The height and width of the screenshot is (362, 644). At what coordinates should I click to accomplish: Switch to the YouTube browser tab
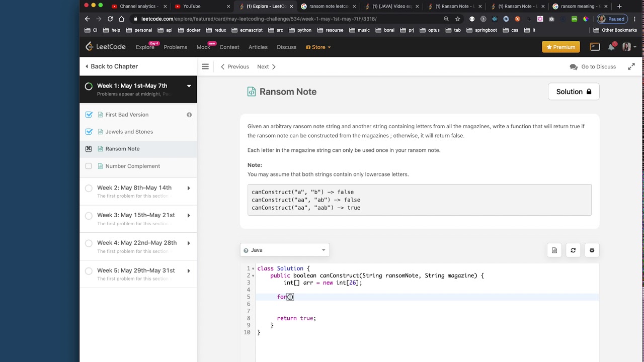click(192, 7)
